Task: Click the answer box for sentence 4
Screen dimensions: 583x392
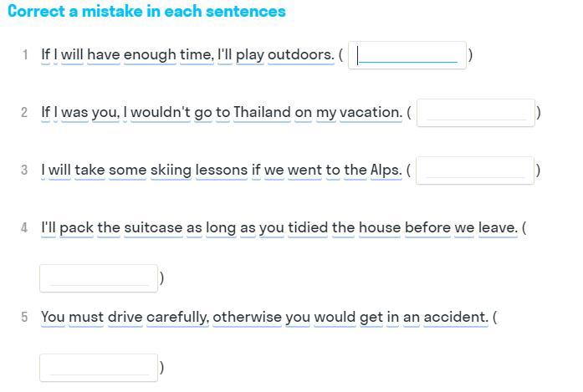Action: point(99,278)
